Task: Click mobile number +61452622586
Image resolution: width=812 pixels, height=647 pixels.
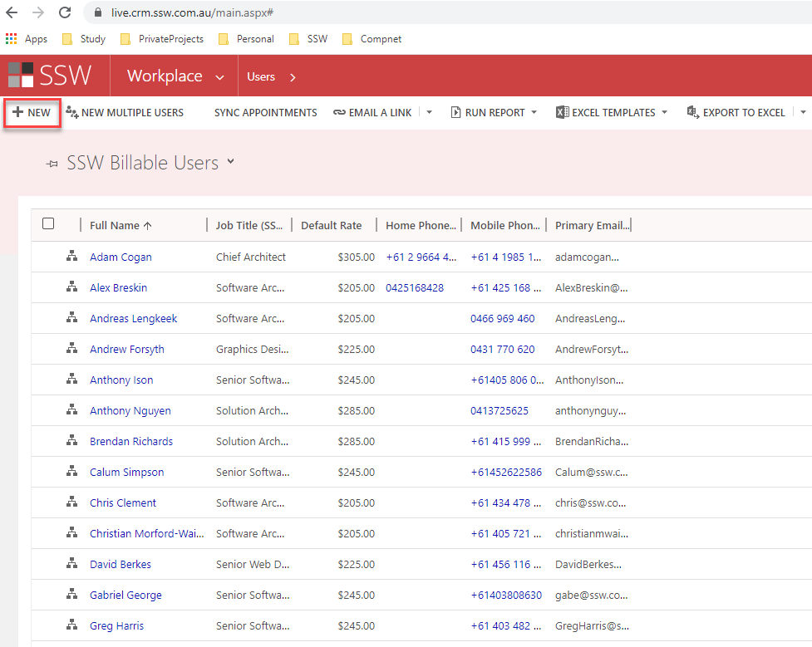Action: (x=506, y=472)
